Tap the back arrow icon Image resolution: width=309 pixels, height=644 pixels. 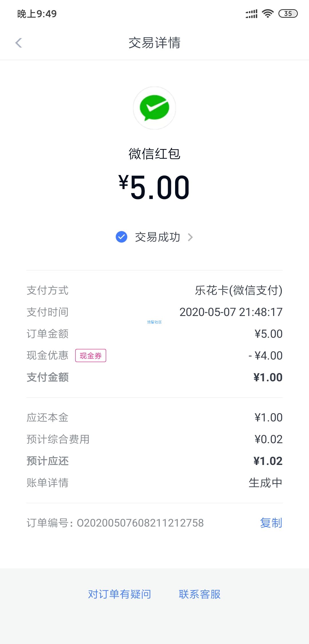point(19,43)
